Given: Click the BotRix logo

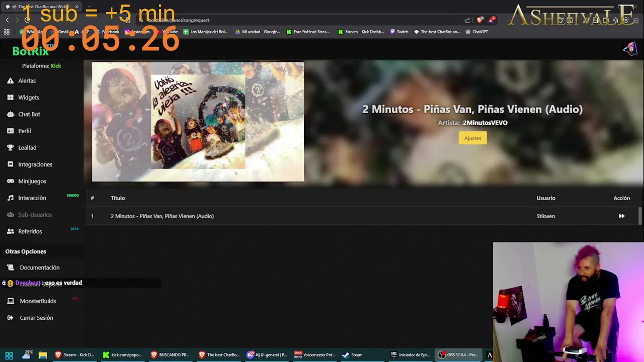Looking at the screenshot, I should click(x=30, y=51).
